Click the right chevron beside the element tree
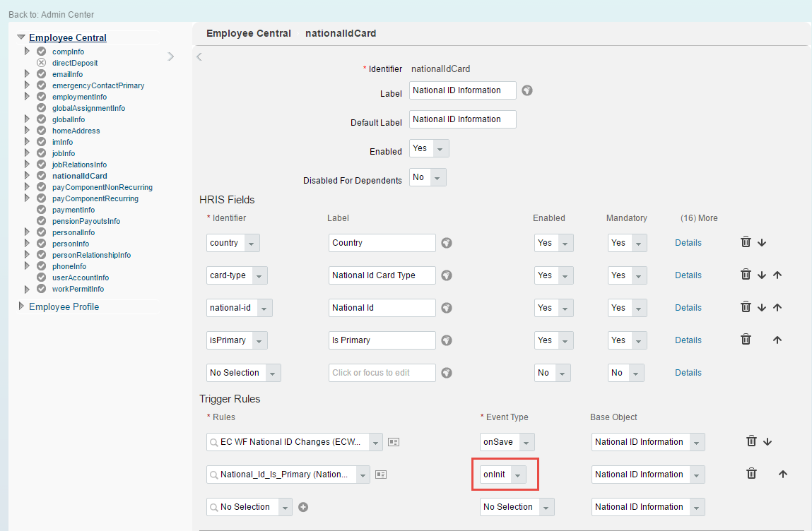The height and width of the screenshot is (531, 812). pos(171,56)
